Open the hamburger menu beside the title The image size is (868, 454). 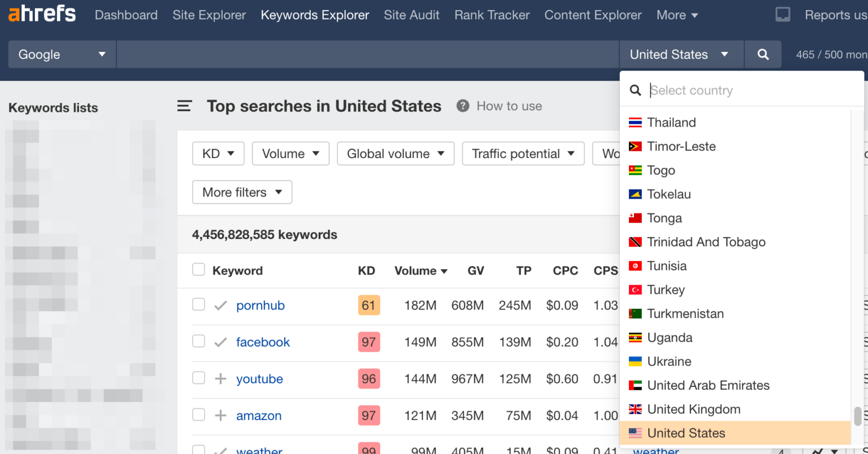coord(184,106)
